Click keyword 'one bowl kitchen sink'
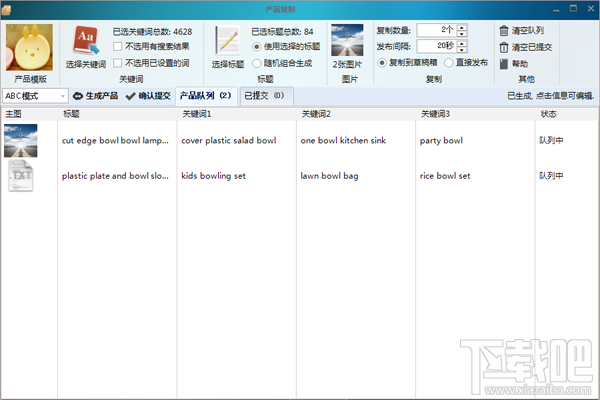Screen dimensions: 600x400 pyautogui.click(x=343, y=140)
